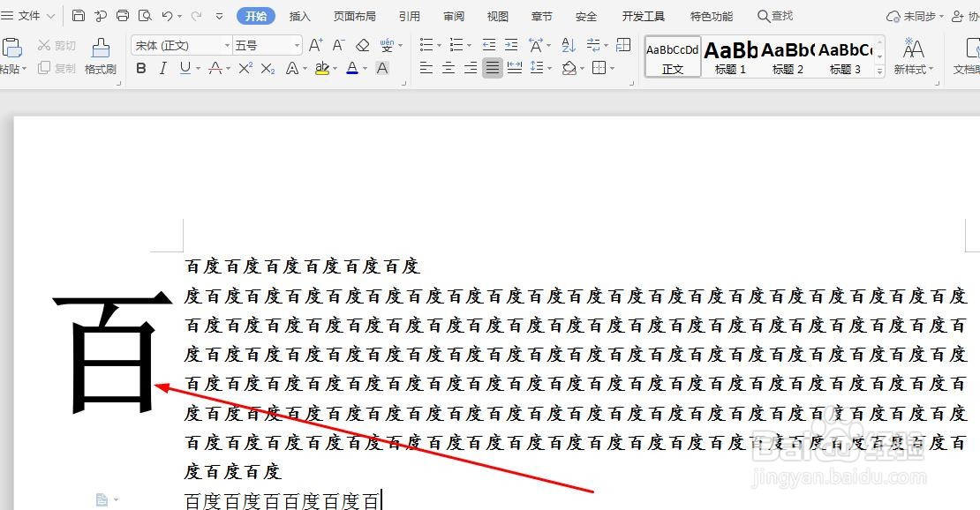Apply yellow text highlight color
The image size is (980, 510).
point(322,68)
